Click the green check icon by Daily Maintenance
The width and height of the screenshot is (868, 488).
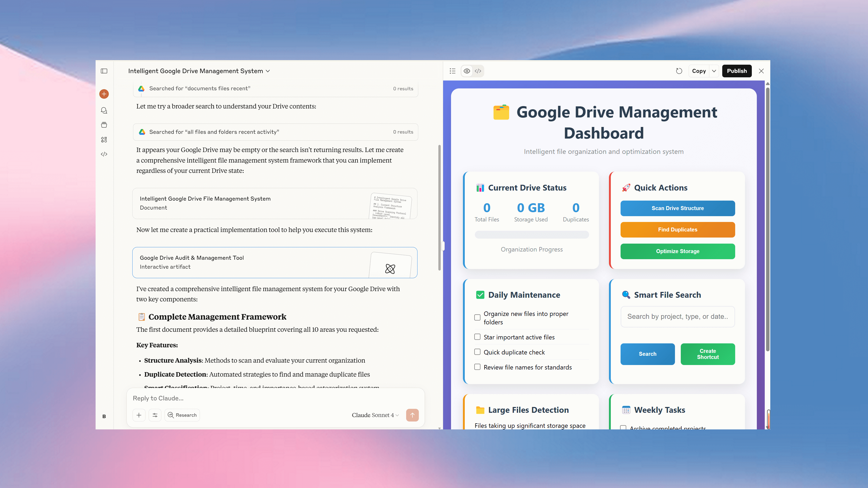pyautogui.click(x=480, y=295)
